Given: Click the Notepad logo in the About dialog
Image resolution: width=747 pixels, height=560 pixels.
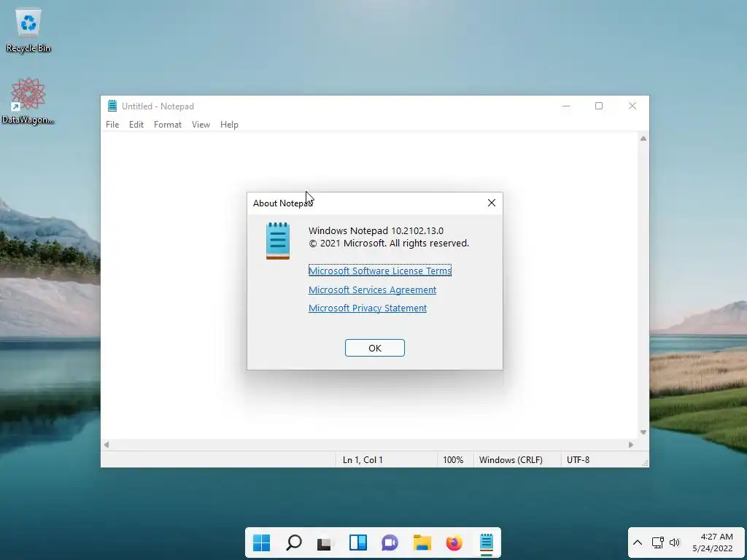Looking at the screenshot, I should click(278, 241).
